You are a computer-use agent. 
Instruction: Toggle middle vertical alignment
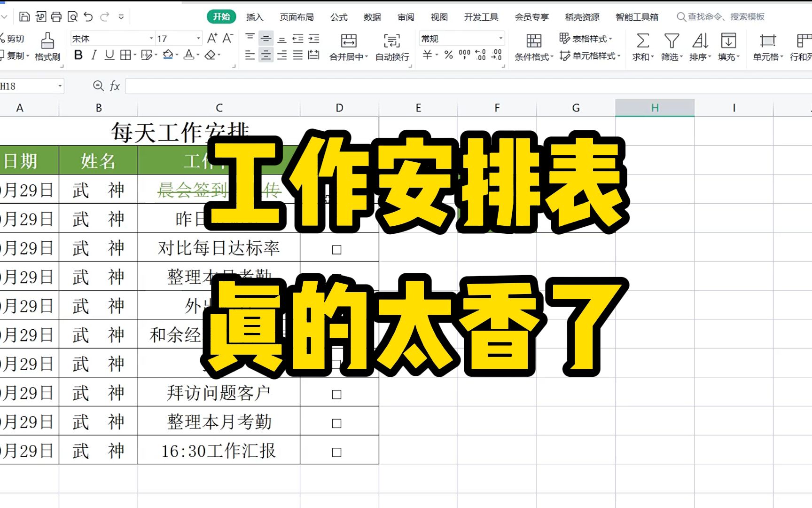pyautogui.click(x=266, y=38)
